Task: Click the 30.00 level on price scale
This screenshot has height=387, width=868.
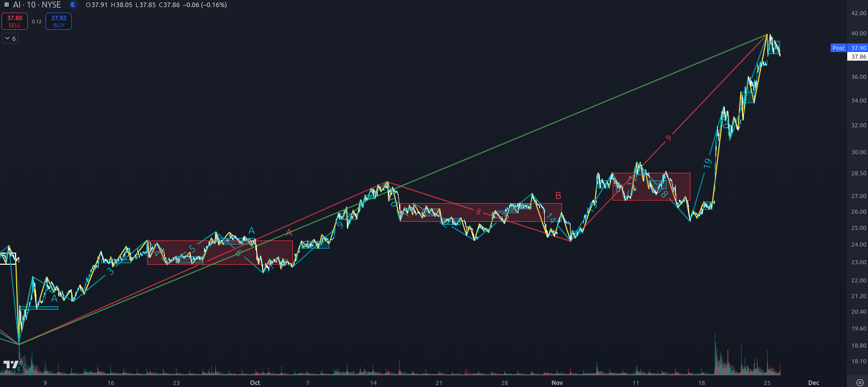Action: [858, 152]
